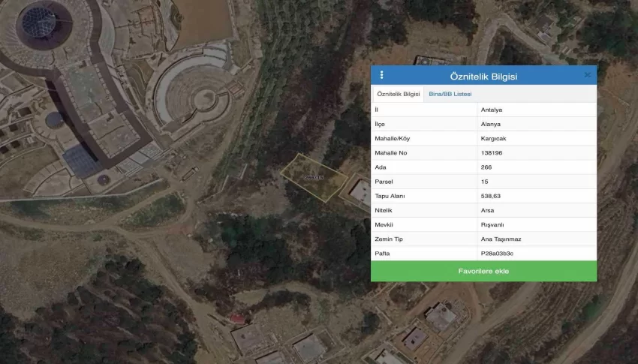Click the Öznitelik Bilgisi panel title bar

click(x=483, y=76)
